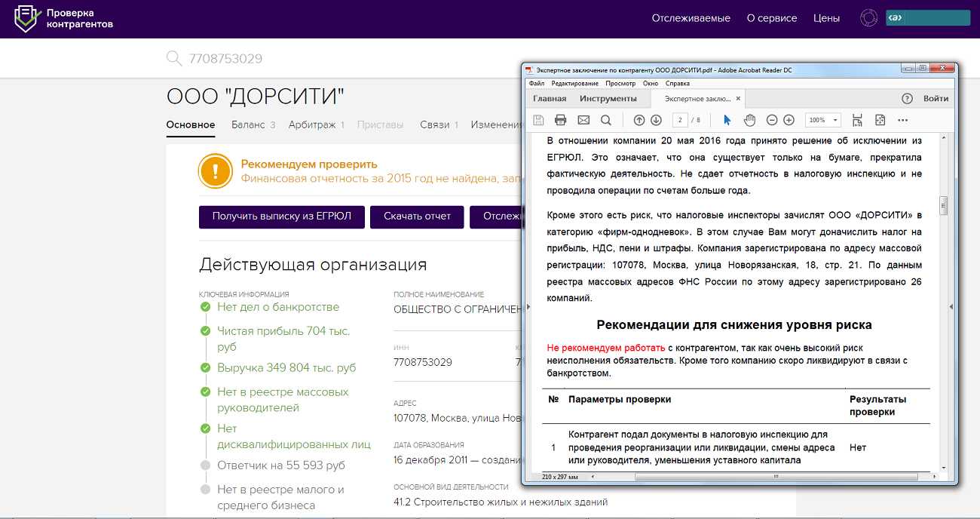Open the Просмотр menu
Viewport: 980px width, 519px height.
coord(620,83)
